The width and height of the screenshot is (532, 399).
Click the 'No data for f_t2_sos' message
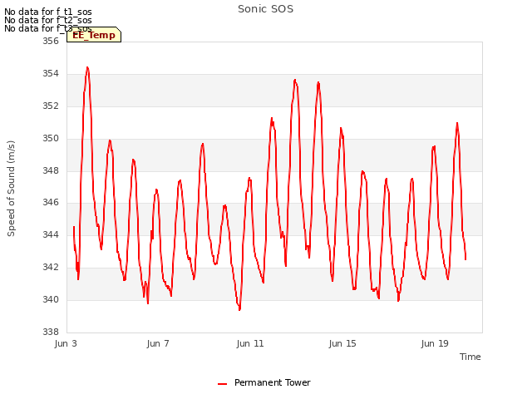click(x=48, y=20)
